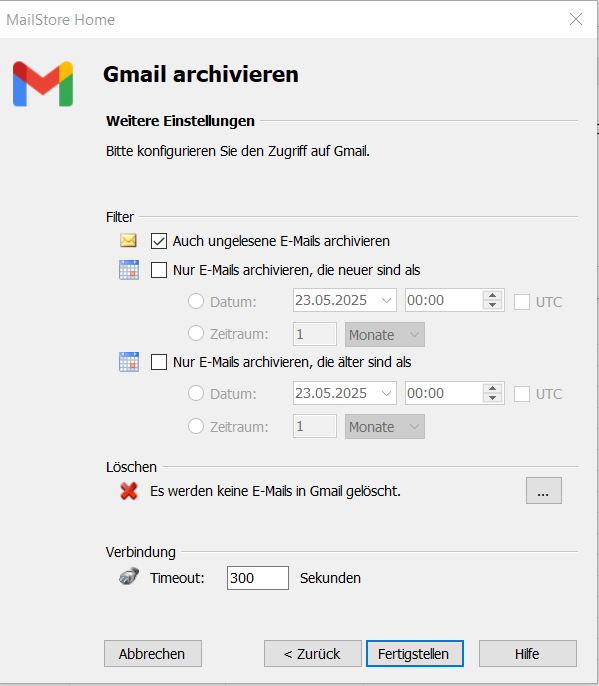Select the Zeitraum radio under 'älter sind als'

[196, 426]
